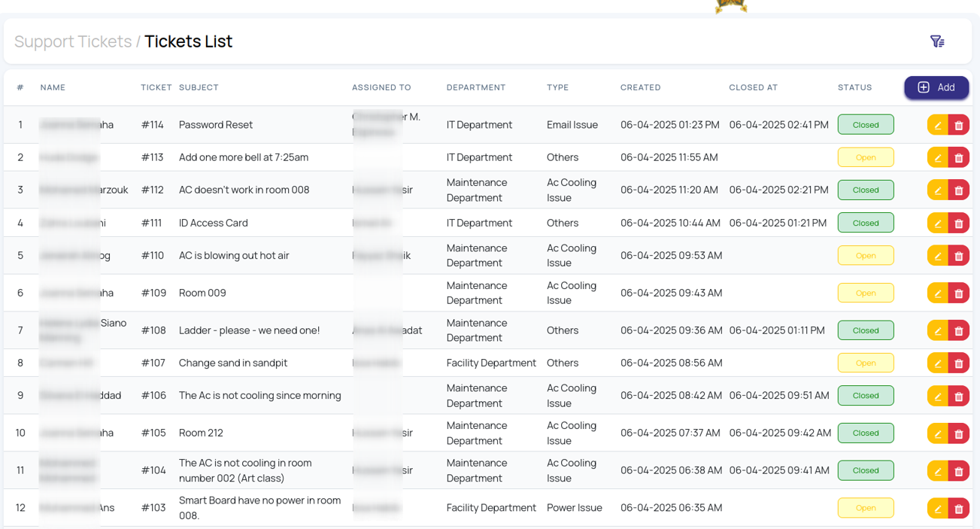Viewport: 980px width, 529px height.
Task: Click the TICKET column header
Action: coord(156,87)
